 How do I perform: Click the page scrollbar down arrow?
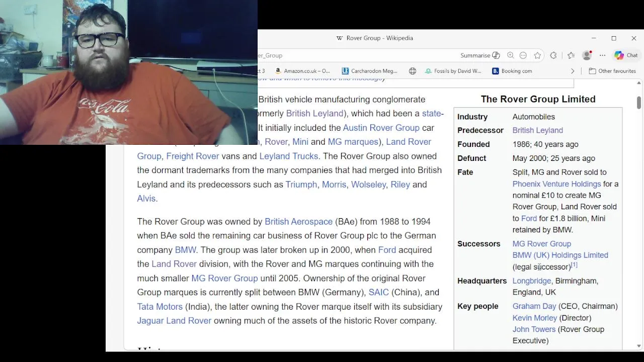click(639, 346)
